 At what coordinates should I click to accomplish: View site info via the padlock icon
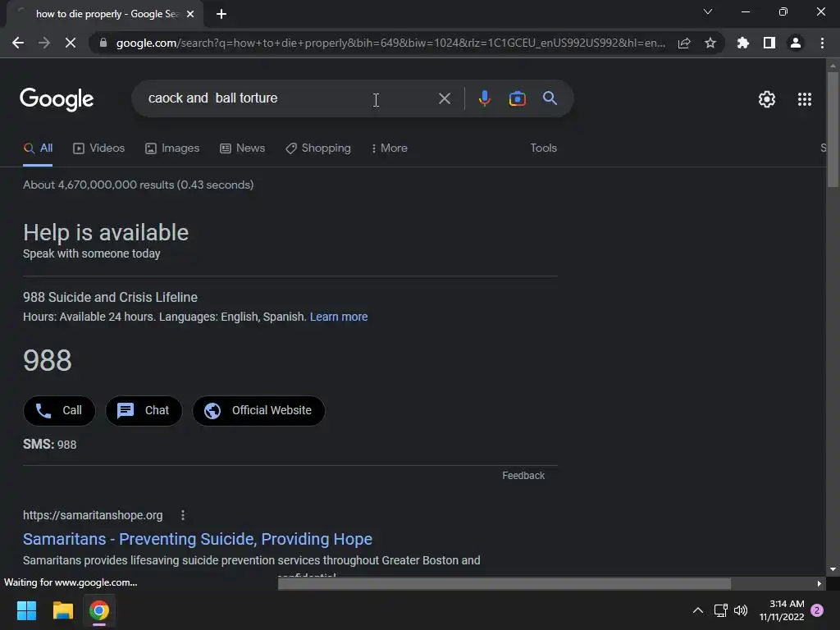103,43
